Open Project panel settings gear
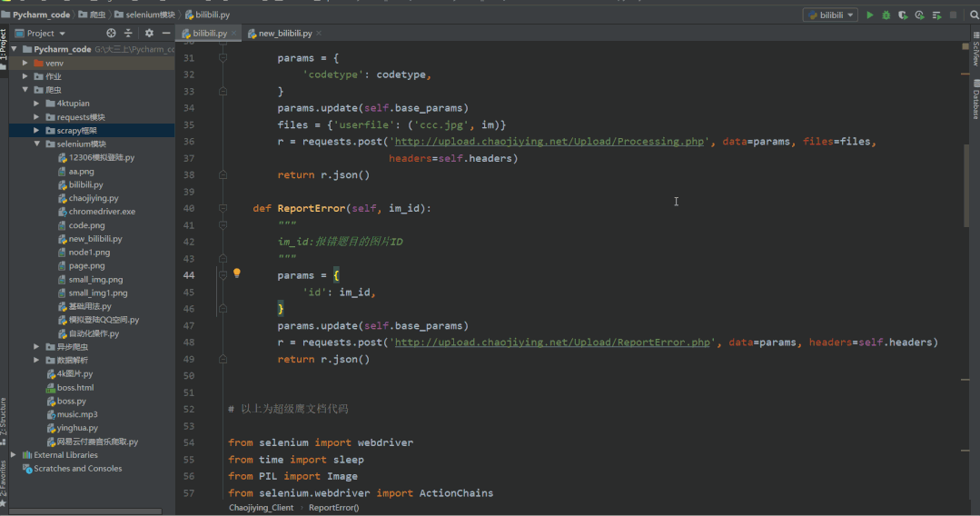The width and height of the screenshot is (980, 516). coord(149,33)
